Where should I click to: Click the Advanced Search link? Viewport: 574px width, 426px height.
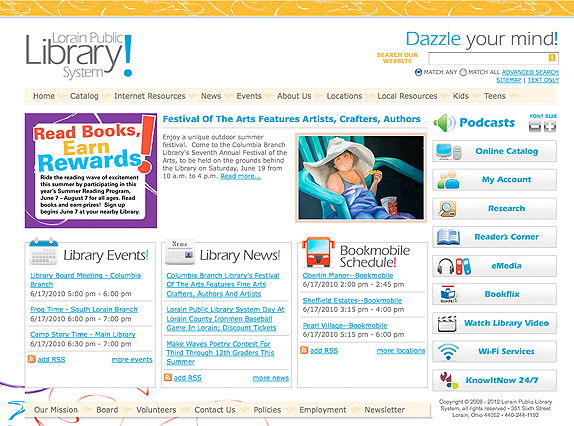[x=530, y=72]
